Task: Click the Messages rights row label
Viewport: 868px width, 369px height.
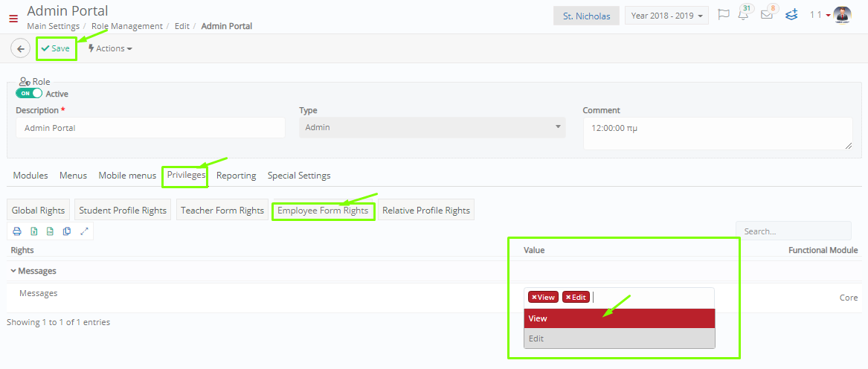Action: point(38,293)
